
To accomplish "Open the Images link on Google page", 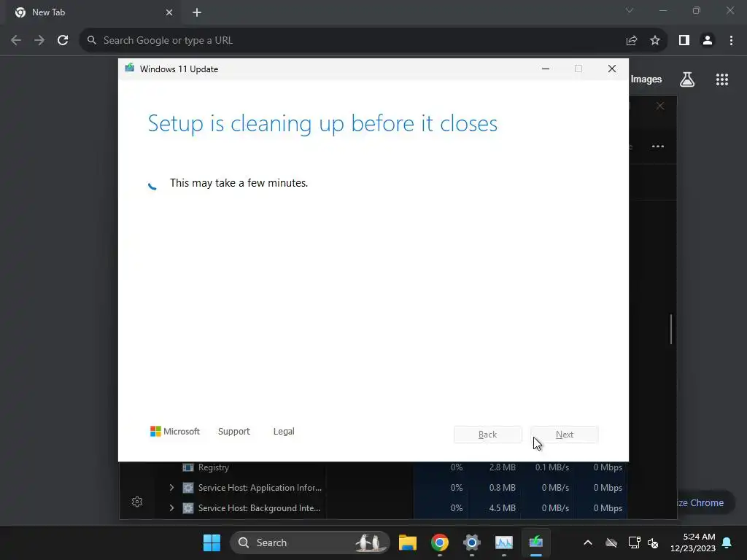I will (x=646, y=79).
